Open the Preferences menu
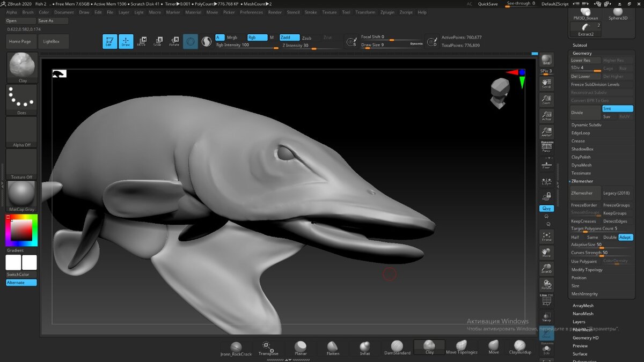This screenshot has width=644, height=362. coord(251,12)
